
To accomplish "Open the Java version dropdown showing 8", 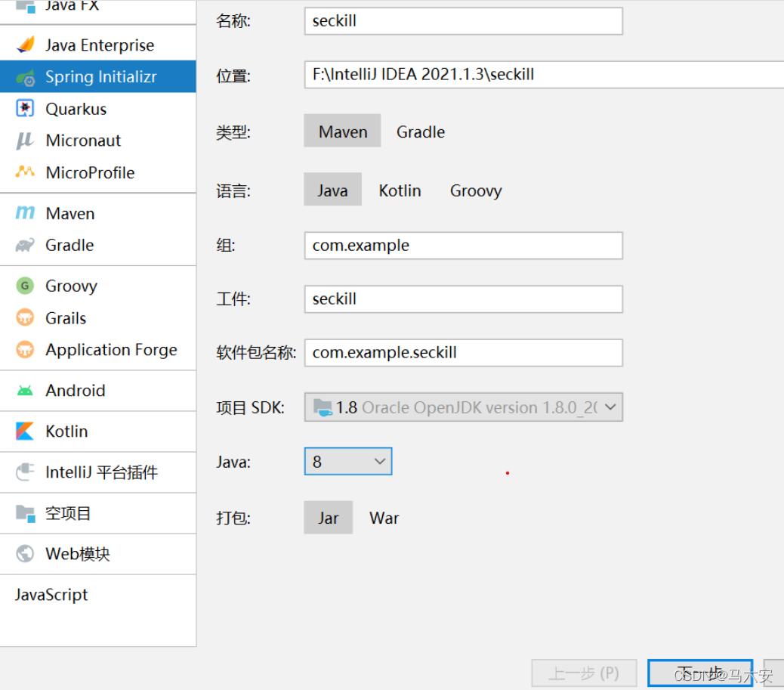I will 348,461.
